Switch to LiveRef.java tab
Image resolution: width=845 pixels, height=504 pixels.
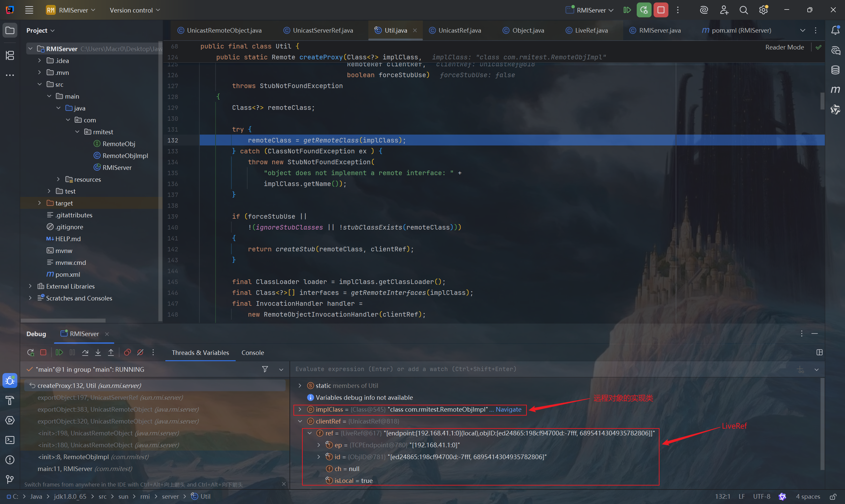tap(587, 30)
